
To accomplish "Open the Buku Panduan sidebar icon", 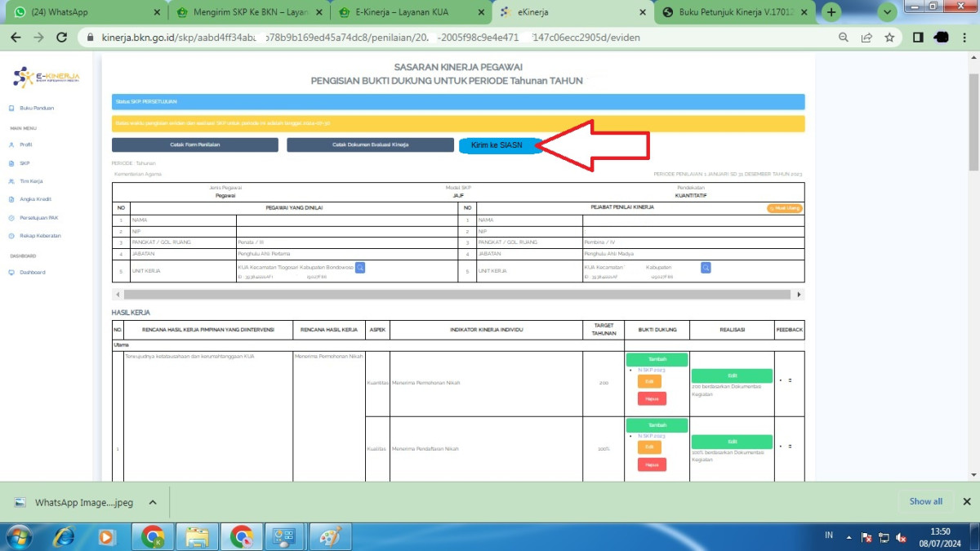I will coord(11,108).
